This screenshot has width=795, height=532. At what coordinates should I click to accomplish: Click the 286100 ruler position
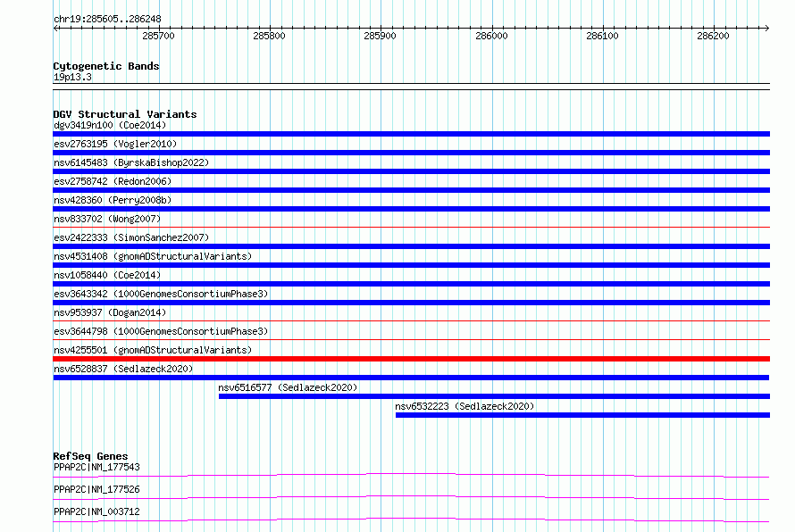click(x=602, y=36)
